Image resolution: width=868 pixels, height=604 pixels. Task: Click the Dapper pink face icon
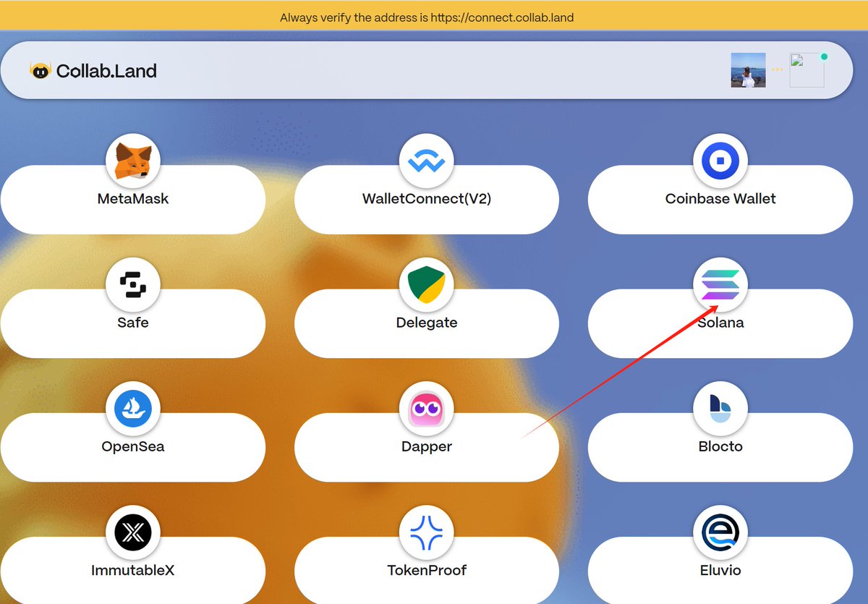(x=427, y=409)
